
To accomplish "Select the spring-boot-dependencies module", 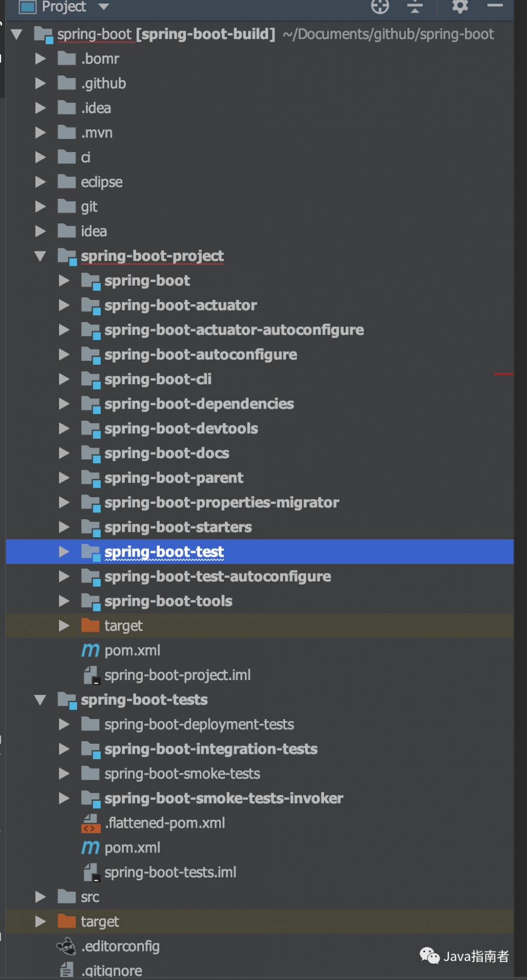I will coord(199,404).
